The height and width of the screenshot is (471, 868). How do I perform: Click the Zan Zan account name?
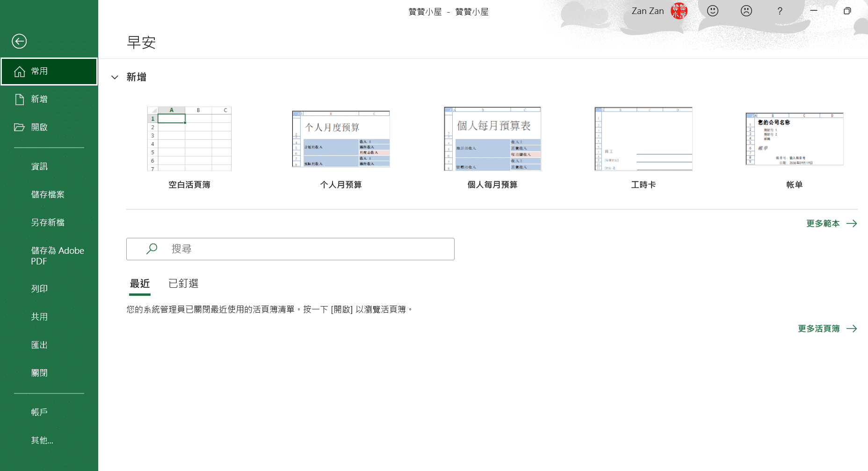click(x=648, y=11)
